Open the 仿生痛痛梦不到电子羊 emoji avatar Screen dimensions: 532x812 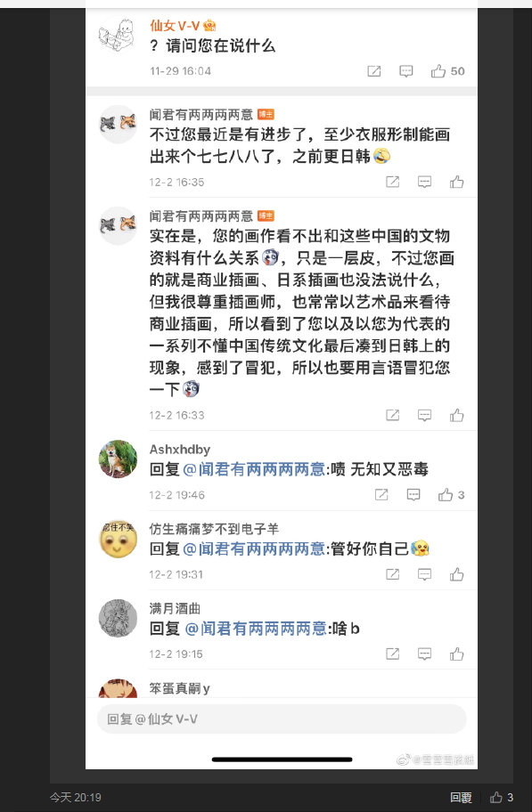[119, 539]
